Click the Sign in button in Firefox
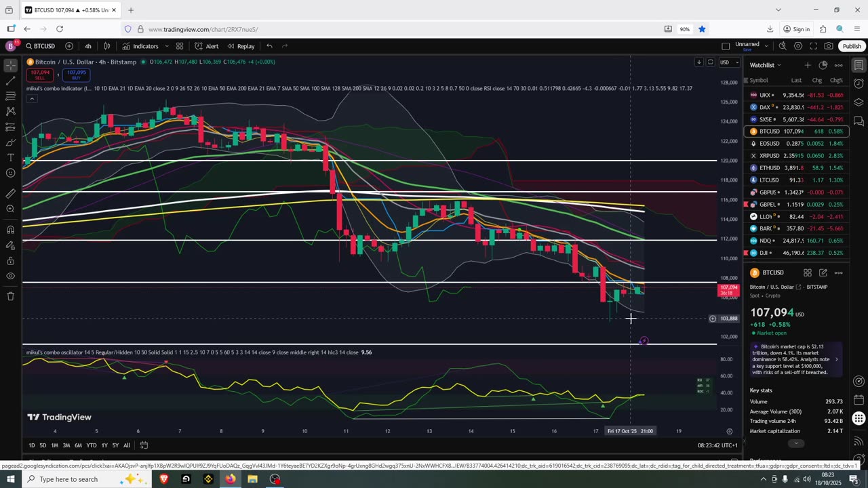The height and width of the screenshot is (488, 868). click(x=796, y=29)
